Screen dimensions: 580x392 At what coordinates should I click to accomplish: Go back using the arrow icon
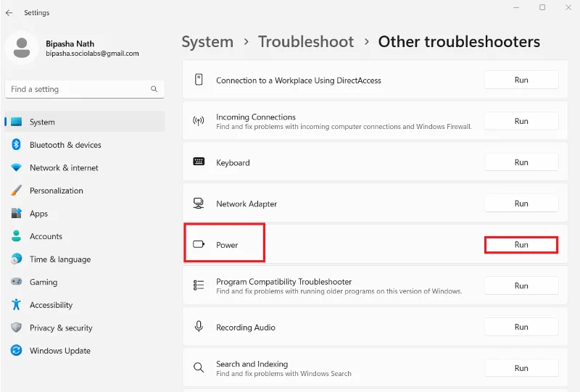(9, 12)
